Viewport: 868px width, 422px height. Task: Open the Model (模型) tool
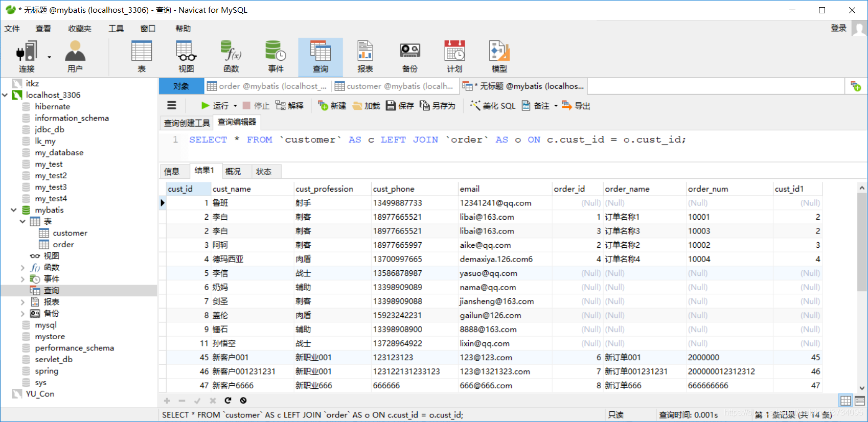(499, 56)
